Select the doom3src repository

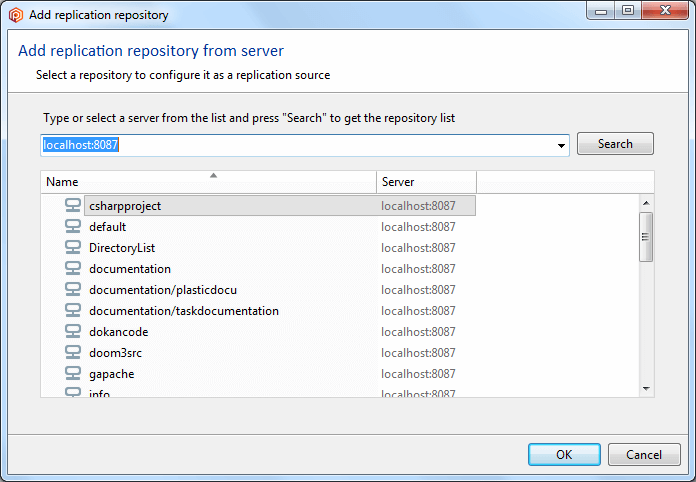pyautogui.click(x=115, y=353)
